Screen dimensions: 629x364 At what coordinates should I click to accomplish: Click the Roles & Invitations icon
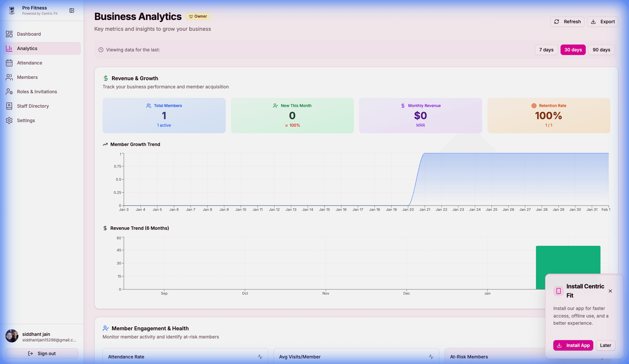point(9,92)
